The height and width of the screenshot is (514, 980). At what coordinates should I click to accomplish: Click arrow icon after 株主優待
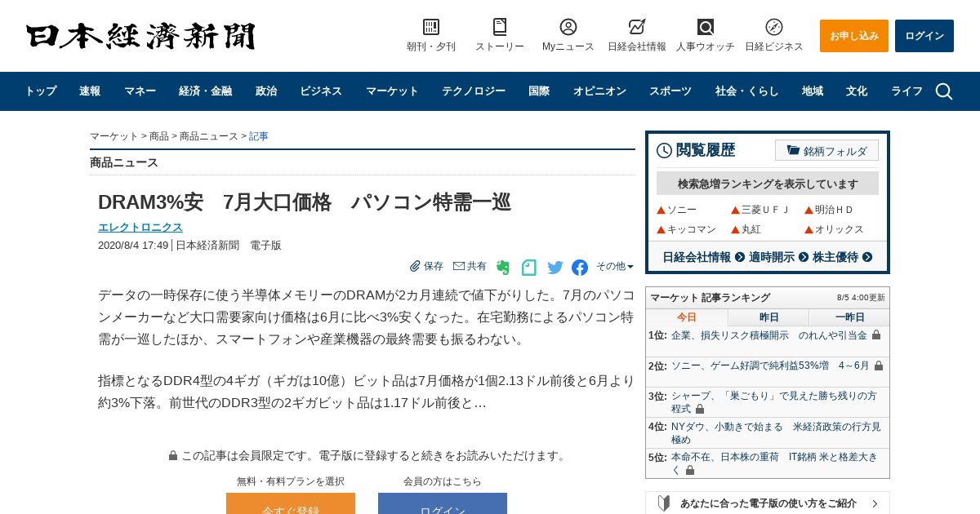[867, 257]
